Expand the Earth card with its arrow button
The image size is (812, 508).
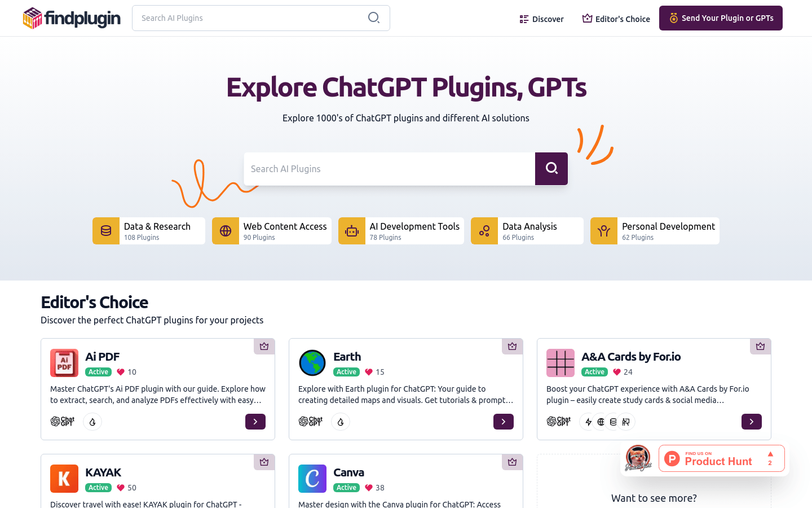click(x=503, y=422)
